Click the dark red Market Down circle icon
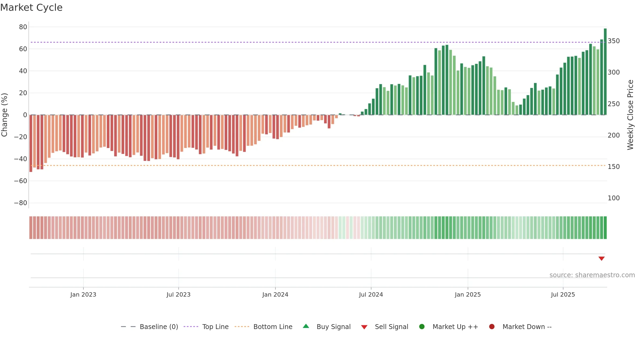 tap(492, 327)
